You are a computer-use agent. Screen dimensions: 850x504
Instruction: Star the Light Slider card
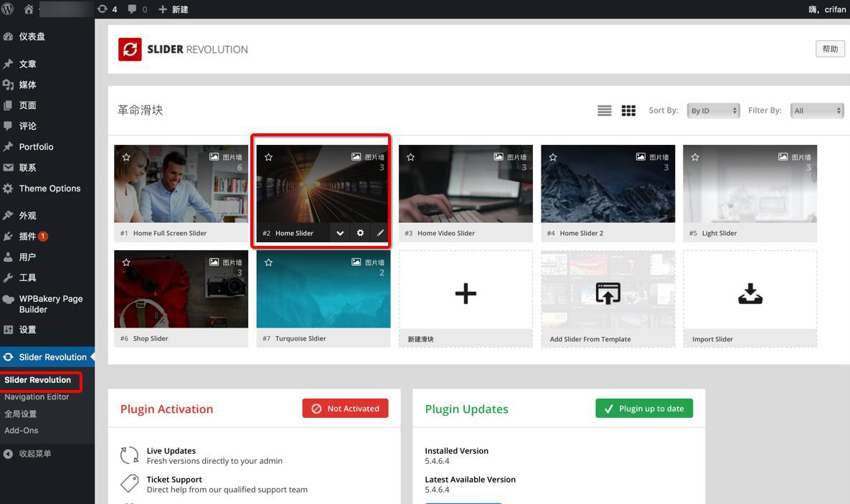tap(695, 157)
